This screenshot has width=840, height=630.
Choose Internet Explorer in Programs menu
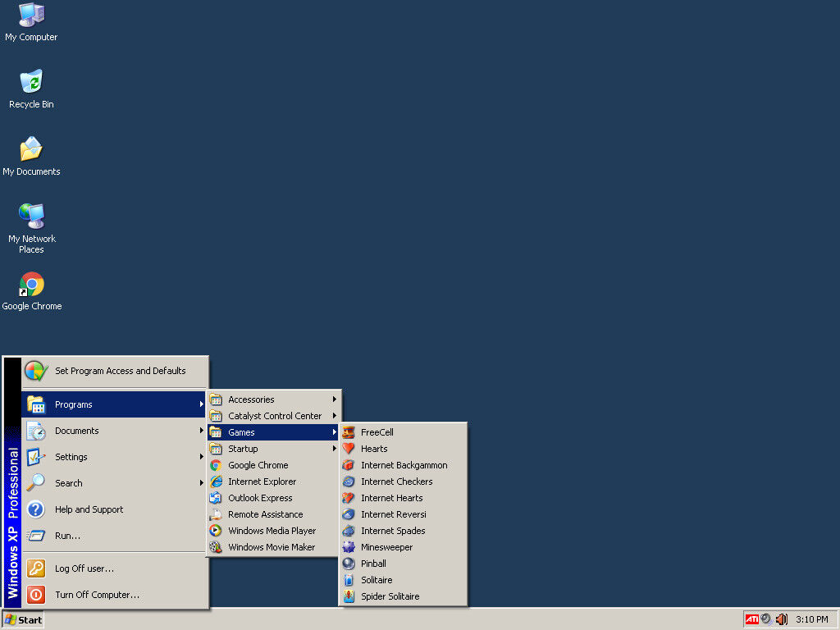click(x=262, y=482)
